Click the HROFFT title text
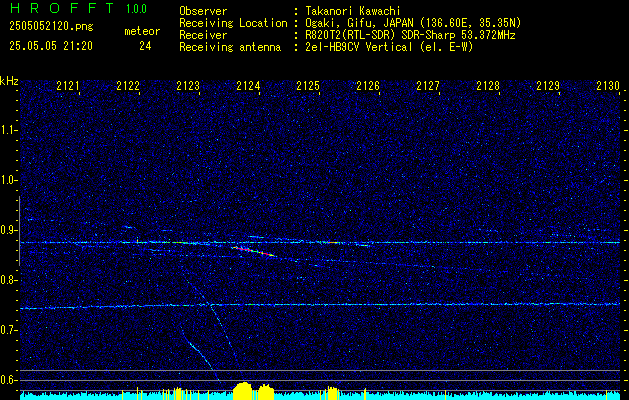 62,8
